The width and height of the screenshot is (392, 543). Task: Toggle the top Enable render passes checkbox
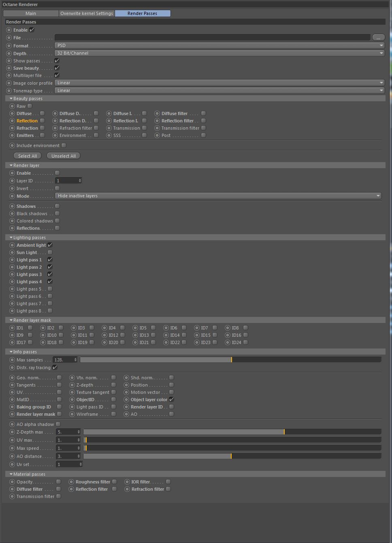pos(32,30)
